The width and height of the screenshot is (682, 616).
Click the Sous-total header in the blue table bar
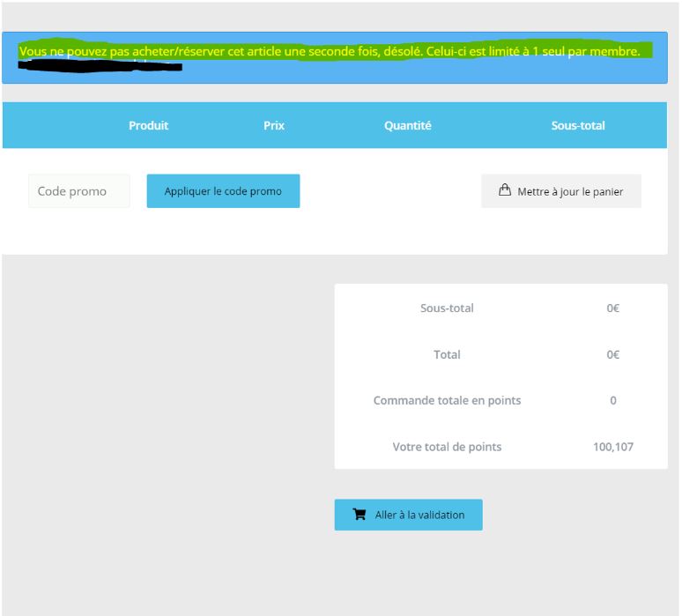click(x=578, y=125)
